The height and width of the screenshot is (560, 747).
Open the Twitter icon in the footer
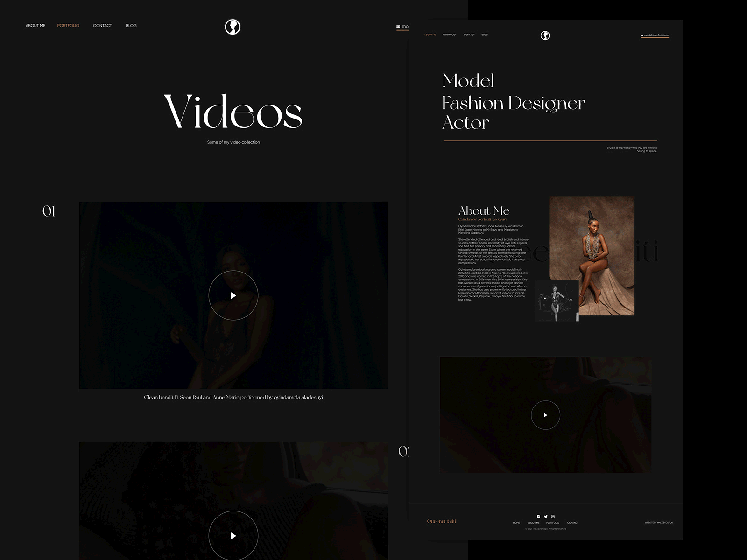tap(546, 516)
